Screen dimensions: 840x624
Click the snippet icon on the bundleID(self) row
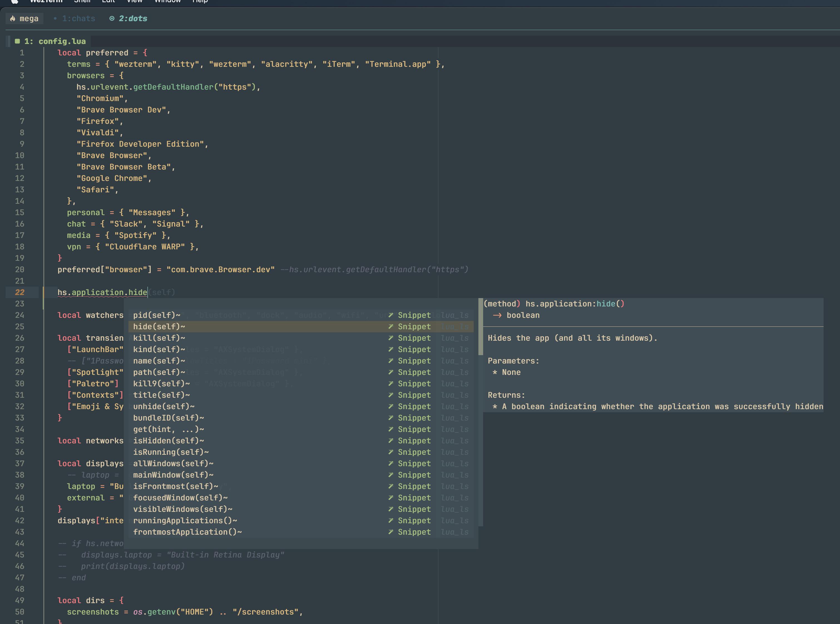[x=391, y=418]
